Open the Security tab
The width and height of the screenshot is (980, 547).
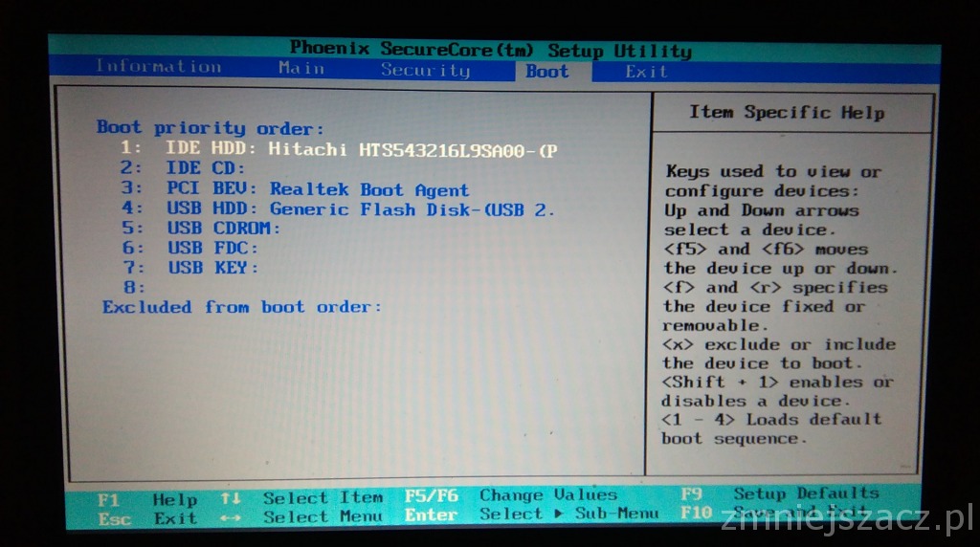pyautogui.click(x=426, y=70)
